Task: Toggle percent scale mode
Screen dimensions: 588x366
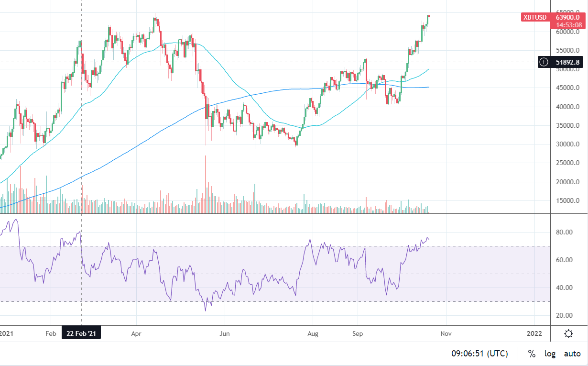Action: [x=532, y=354]
